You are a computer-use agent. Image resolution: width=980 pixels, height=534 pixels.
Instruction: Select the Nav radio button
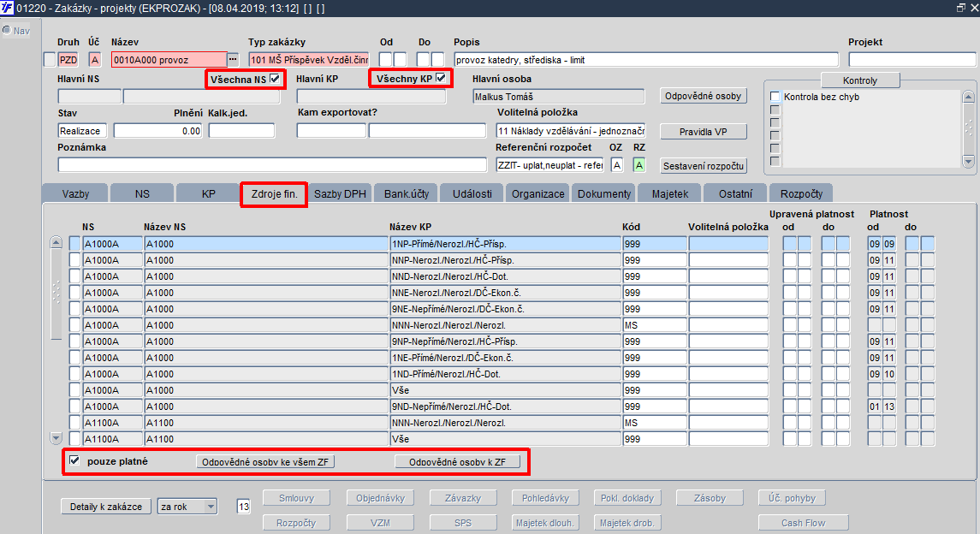(7, 31)
